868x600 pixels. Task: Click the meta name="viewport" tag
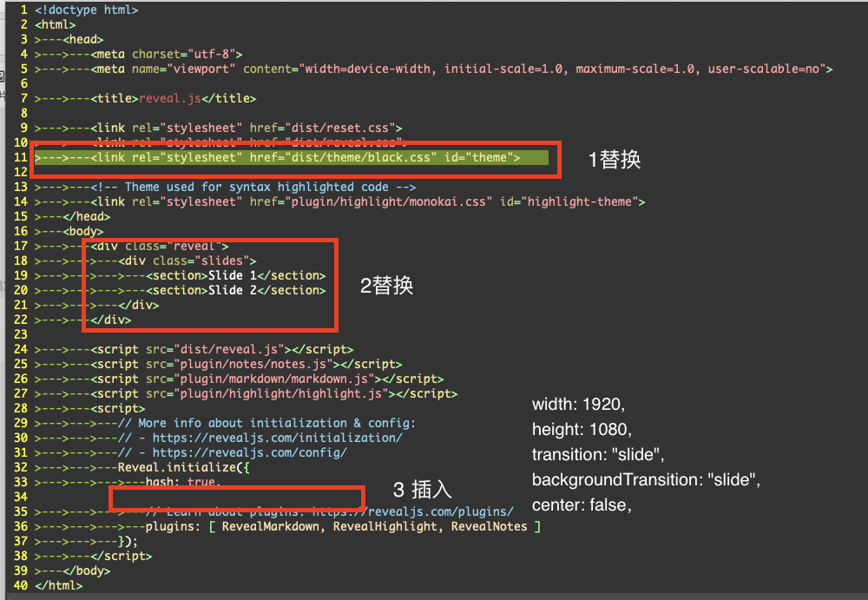pyautogui.click(x=462, y=69)
